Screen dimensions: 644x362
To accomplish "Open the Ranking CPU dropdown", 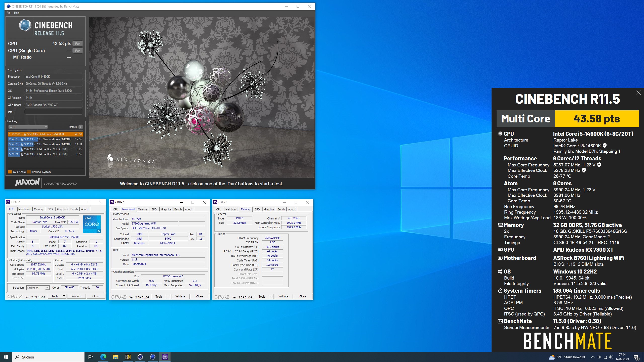I will point(28,127).
